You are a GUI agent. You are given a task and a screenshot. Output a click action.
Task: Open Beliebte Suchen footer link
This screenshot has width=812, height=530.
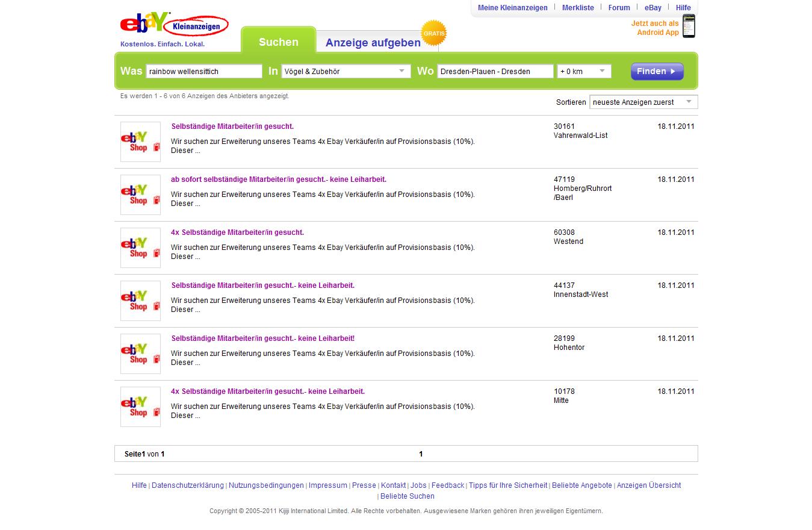pyautogui.click(x=408, y=496)
